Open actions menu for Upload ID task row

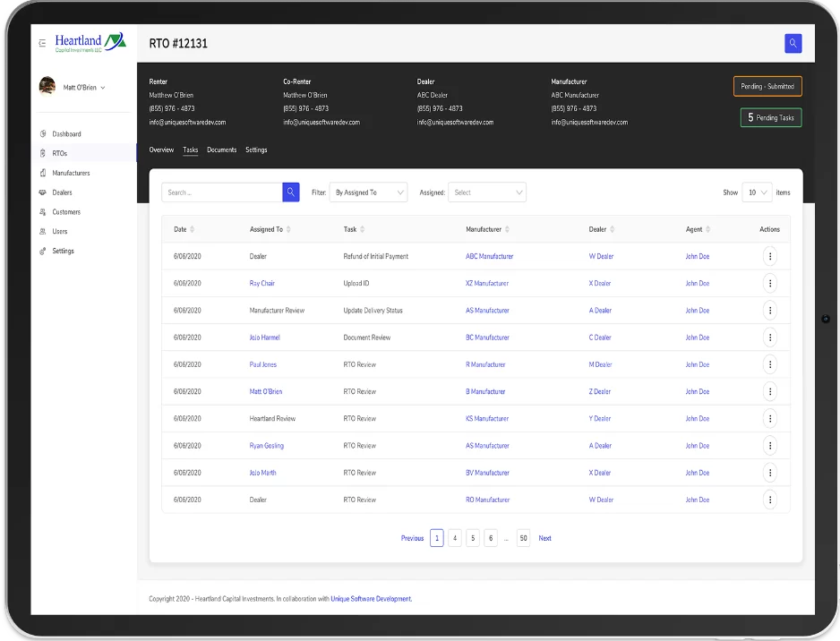point(769,283)
